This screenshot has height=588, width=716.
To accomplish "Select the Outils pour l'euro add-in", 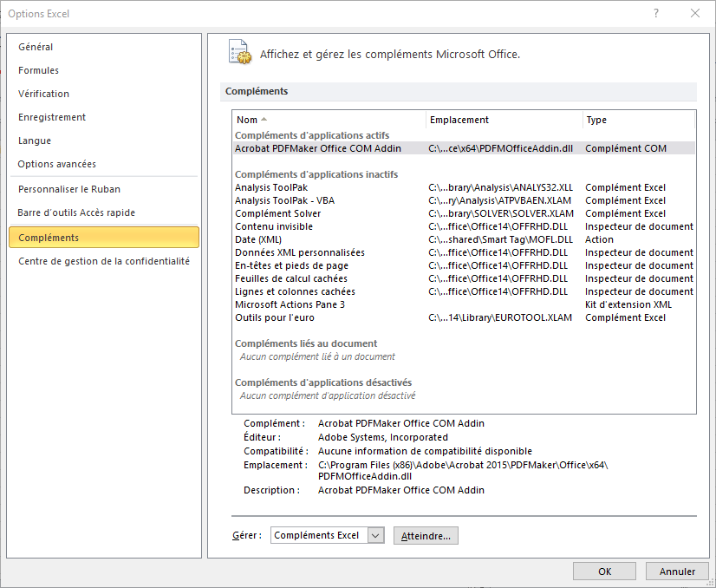I will point(274,317).
